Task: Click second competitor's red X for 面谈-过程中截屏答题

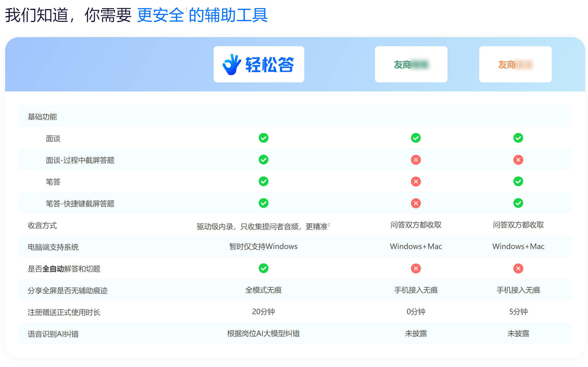Action: 518,160
